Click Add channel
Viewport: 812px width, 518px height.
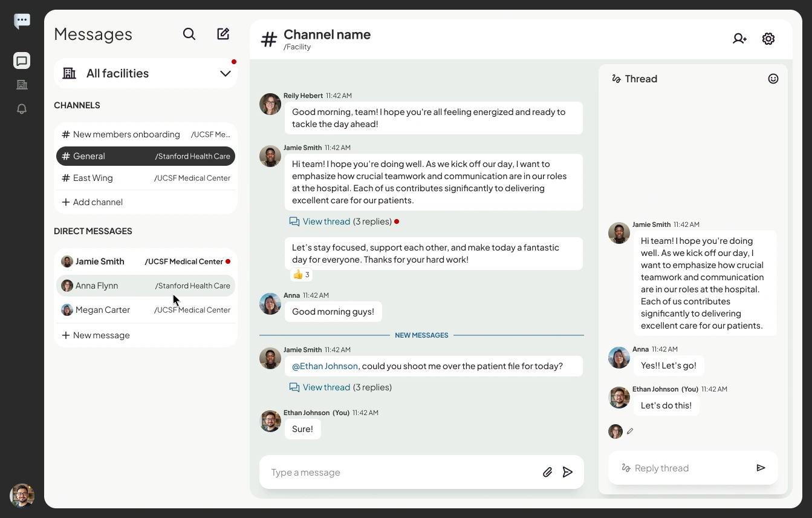coord(93,202)
